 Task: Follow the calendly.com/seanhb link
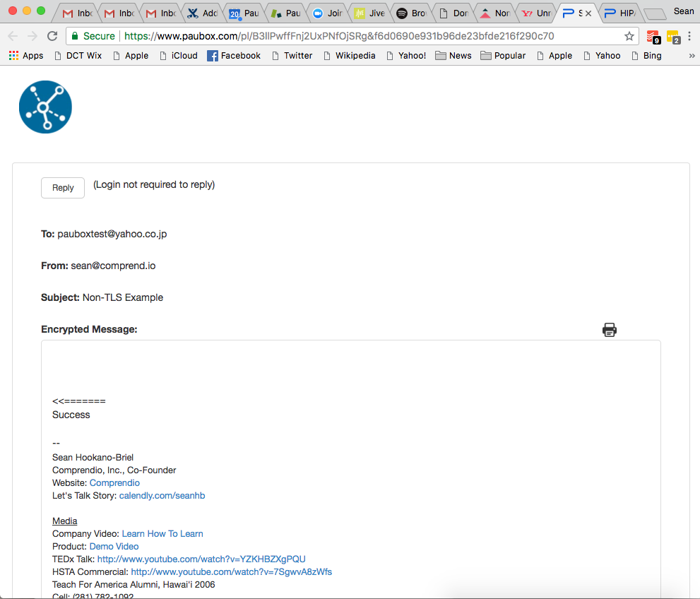click(x=162, y=495)
